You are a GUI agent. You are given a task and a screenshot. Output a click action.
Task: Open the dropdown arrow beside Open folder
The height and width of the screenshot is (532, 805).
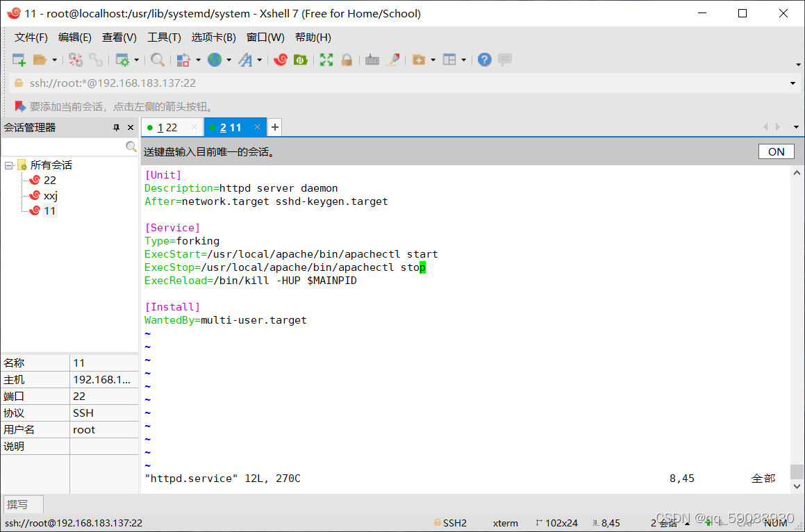54,60
